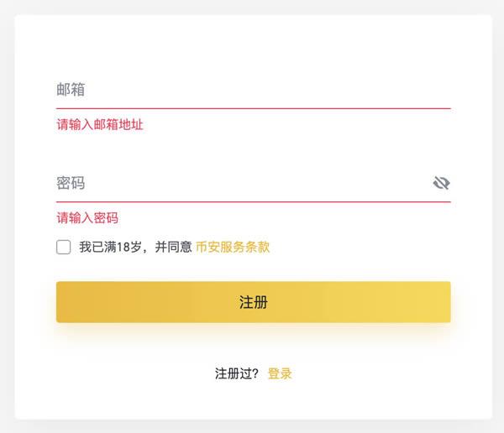Click the 邮箱 email input field
504x433 pixels.
tap(252, 91)
